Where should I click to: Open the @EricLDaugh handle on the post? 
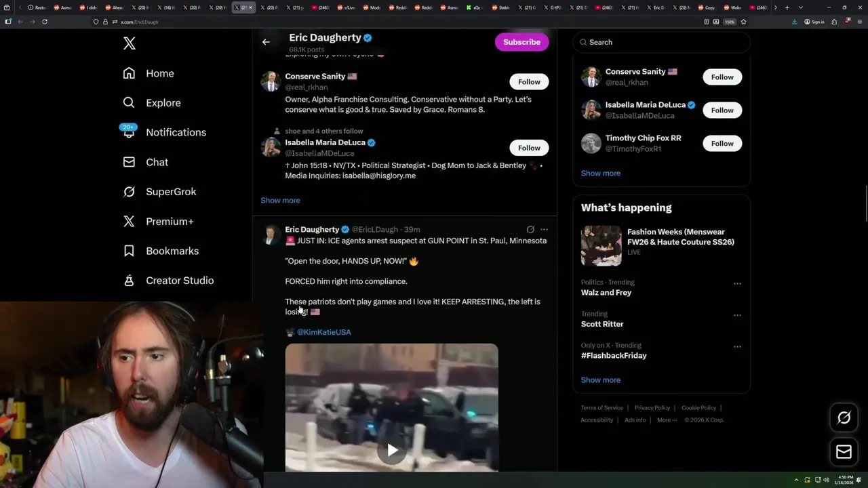(x=374, y=230)
